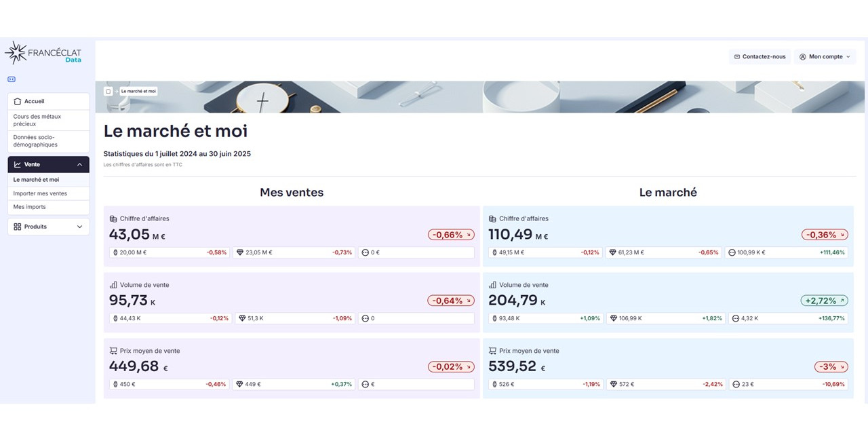Click the user avatar icon for Mon compte
868x441 pixels.
803,57
